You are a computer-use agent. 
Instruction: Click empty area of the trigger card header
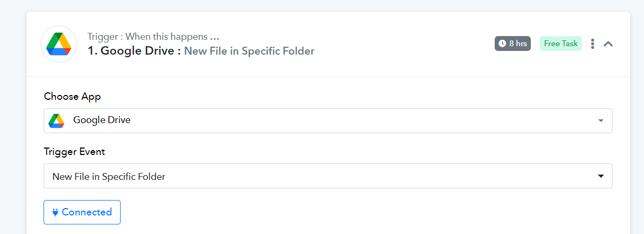click(x=404, y=44)
